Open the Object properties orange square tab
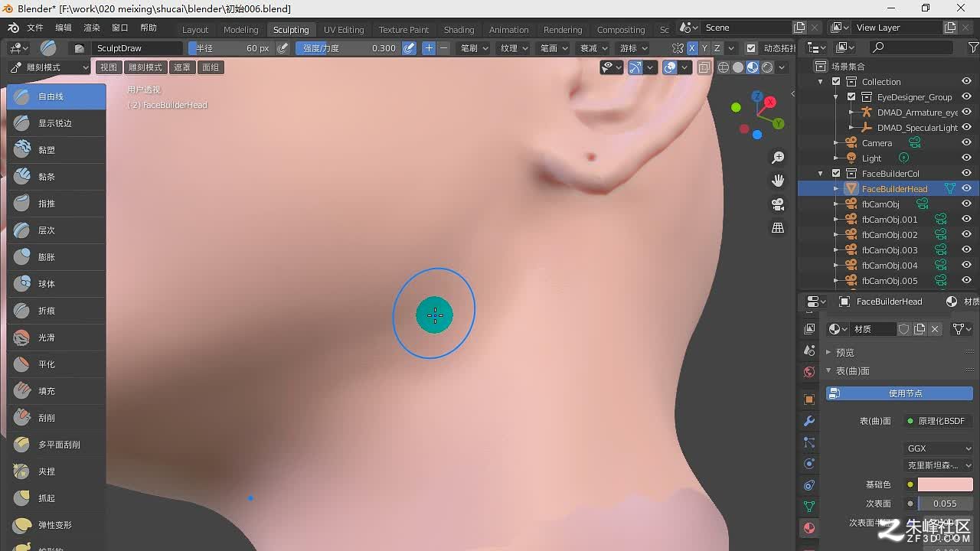Viewport: 980px width, 551px height. tap(809, 399)
